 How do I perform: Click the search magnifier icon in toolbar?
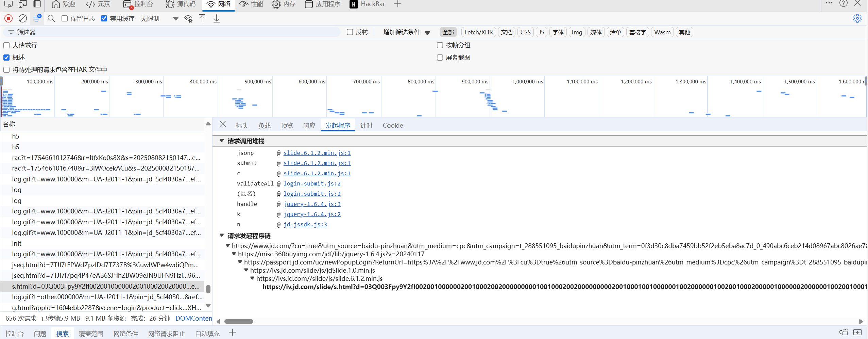point(51,18)
